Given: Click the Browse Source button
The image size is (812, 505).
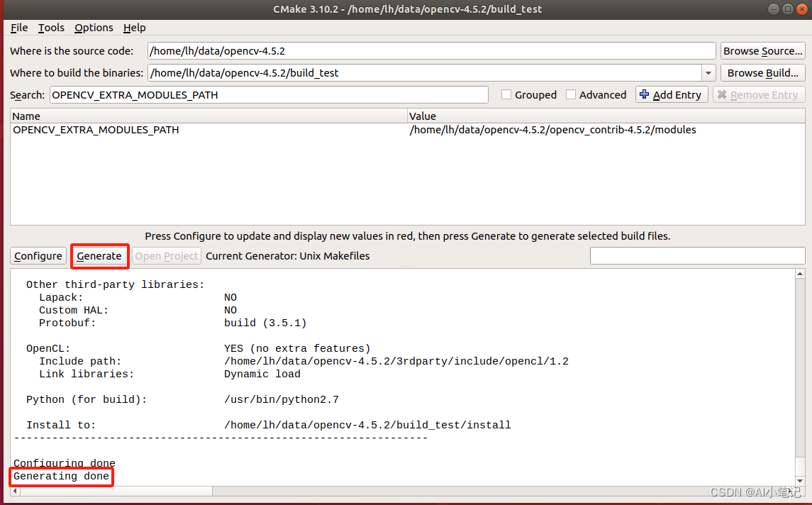Looking at the screenshot, I should click(762, 51).
